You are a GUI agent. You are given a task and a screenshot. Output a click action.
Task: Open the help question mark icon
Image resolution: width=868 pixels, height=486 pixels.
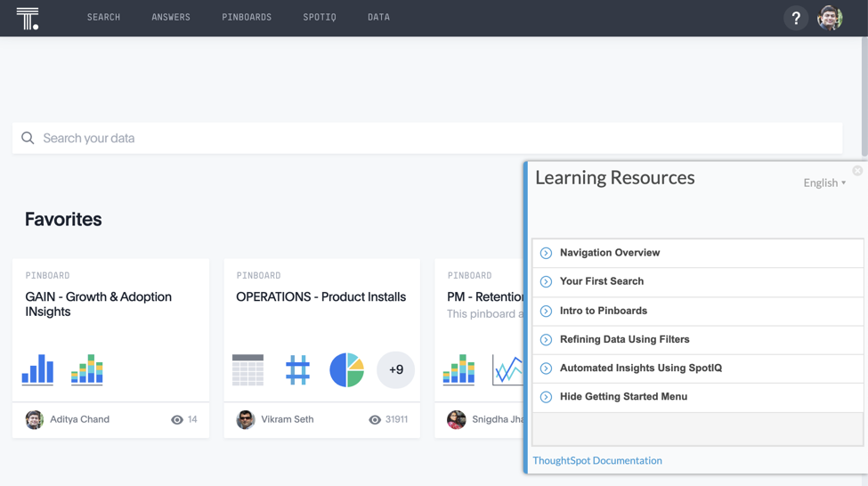coord(796,19)
